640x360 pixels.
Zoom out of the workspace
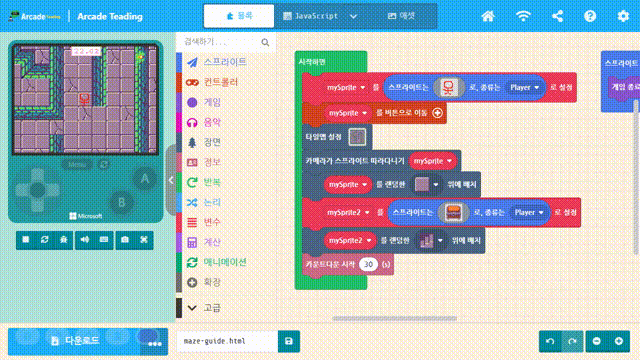[597, 341]
